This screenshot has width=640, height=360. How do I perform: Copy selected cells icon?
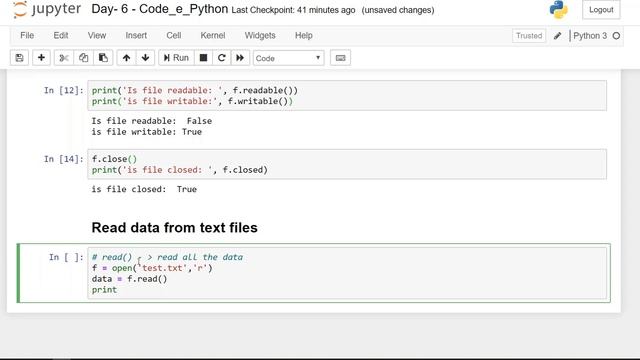(x=83, y=58)
